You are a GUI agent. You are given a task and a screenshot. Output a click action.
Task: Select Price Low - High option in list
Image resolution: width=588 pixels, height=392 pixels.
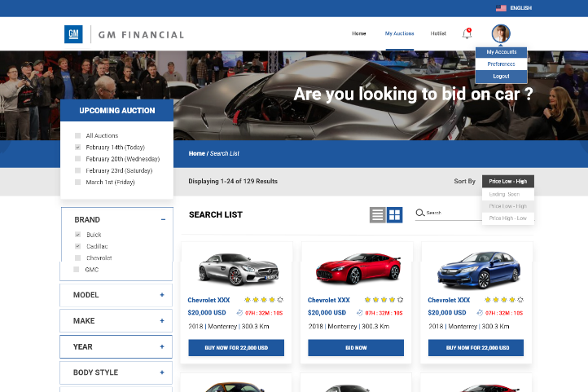click(x=507, y=206)
